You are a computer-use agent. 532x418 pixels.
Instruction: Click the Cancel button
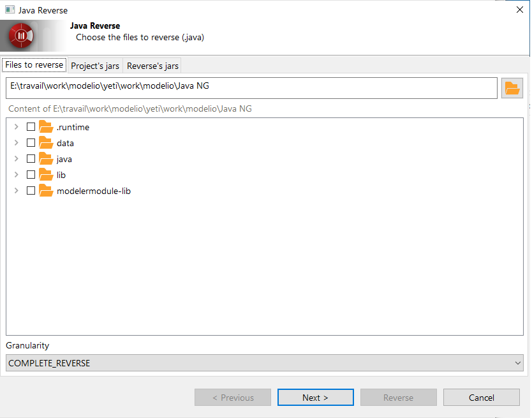pos(482,398)
